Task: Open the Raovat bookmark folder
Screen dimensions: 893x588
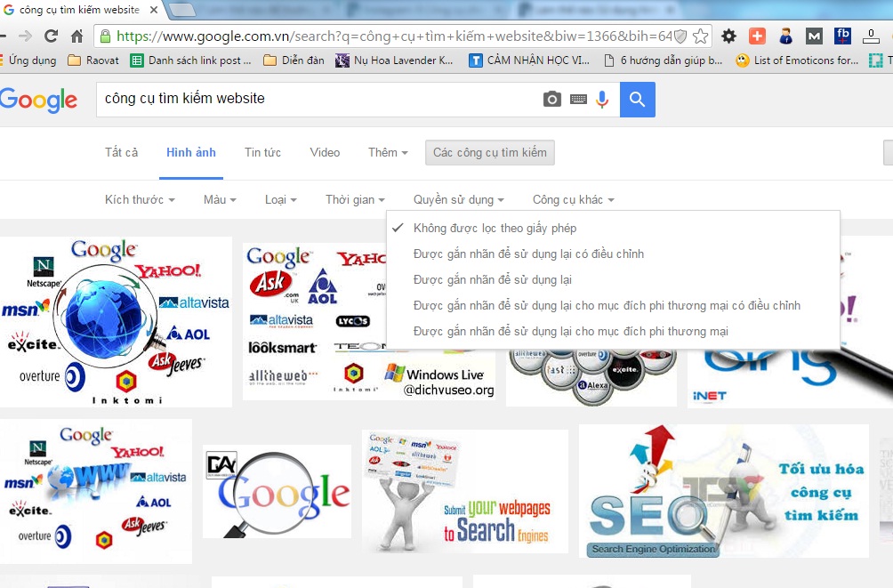Action: [x=93, y=60]
